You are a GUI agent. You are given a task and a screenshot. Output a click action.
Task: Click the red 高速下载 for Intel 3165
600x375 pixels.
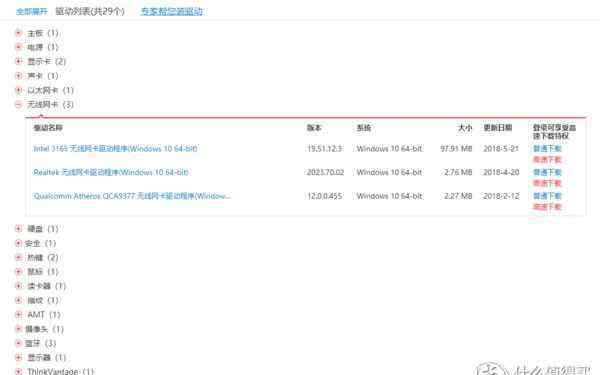click(547, 160)
